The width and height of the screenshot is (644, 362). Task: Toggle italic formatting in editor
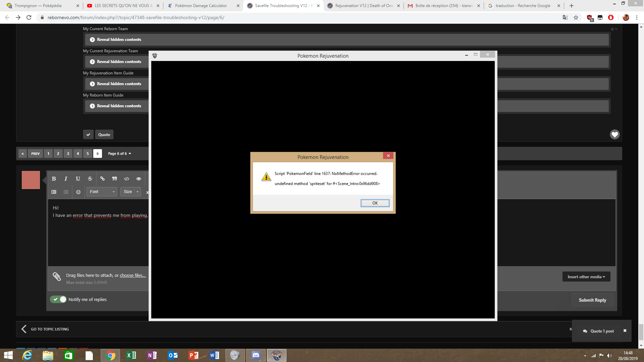pyautogui.click(x=66, y=179)
